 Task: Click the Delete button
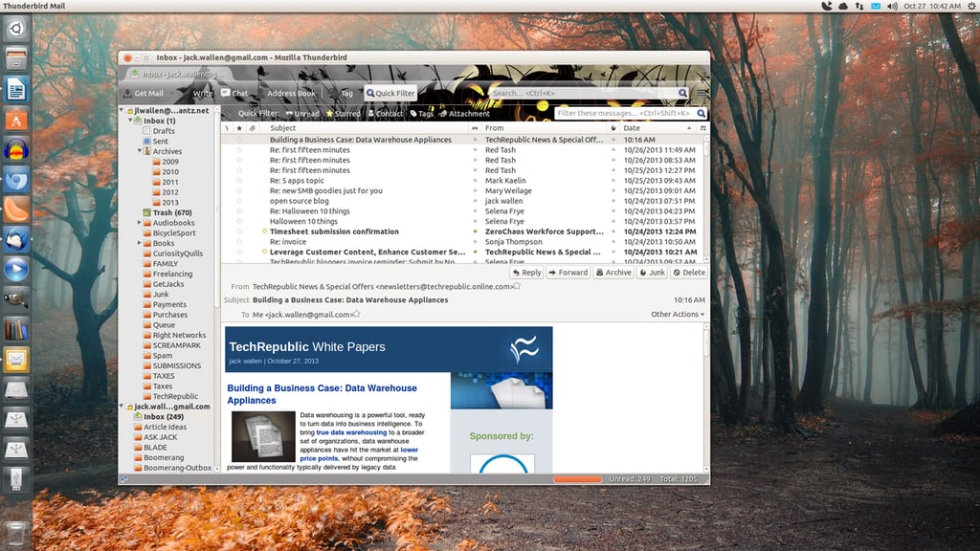click(x=689, y=273)
